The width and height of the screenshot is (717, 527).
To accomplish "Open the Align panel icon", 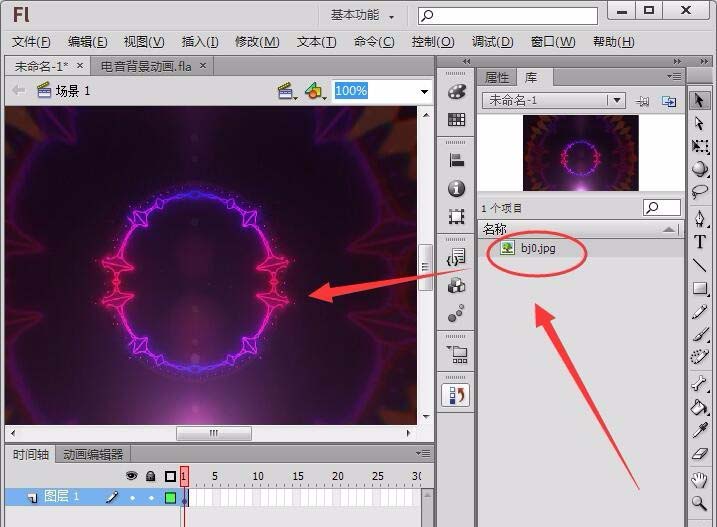I will pos(456,161).
